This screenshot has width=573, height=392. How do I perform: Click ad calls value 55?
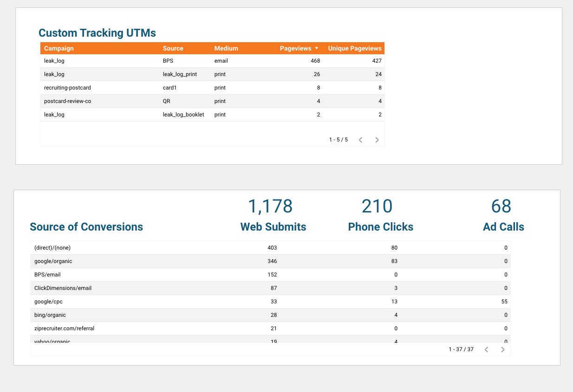[x=504, y=302]
